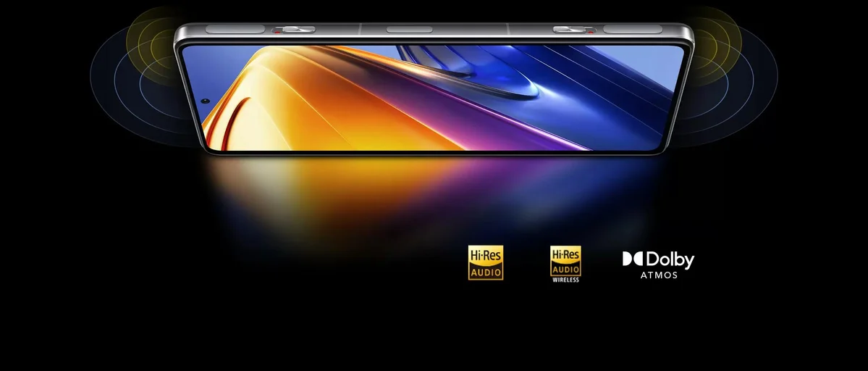This screenshot has width=868, height=371.
Task: Click the dark AUDIO band on the first badge
Action: pyautogui.click(x=485, y=272)
